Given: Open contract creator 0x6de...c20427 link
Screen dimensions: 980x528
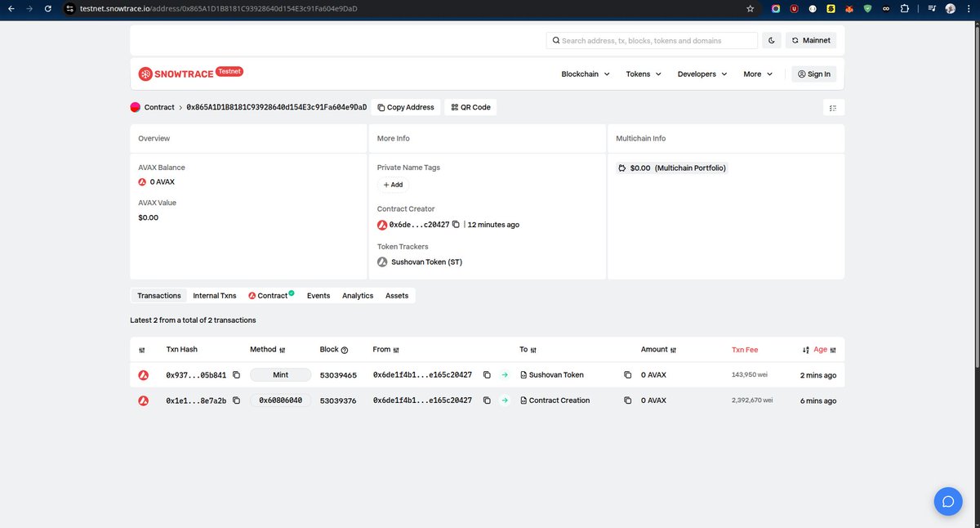Looking at the screenshot, I should 419,224.
